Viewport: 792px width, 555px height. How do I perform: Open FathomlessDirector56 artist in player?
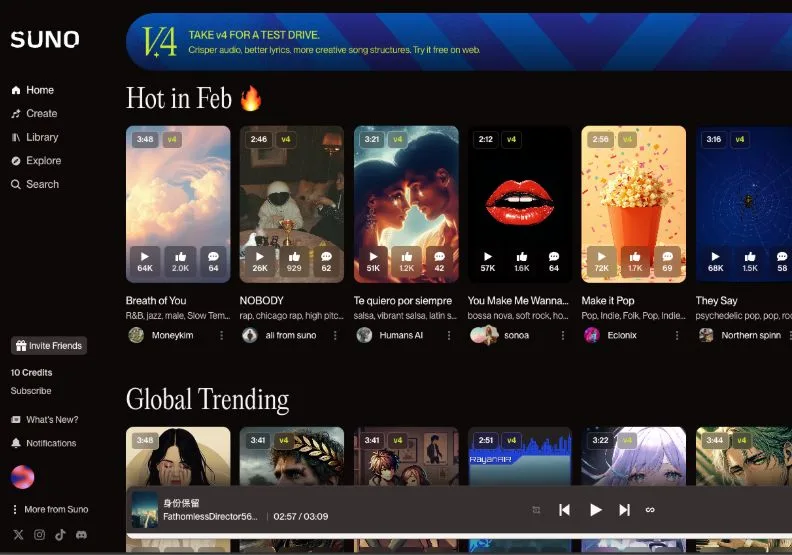(x=210, y=517)
